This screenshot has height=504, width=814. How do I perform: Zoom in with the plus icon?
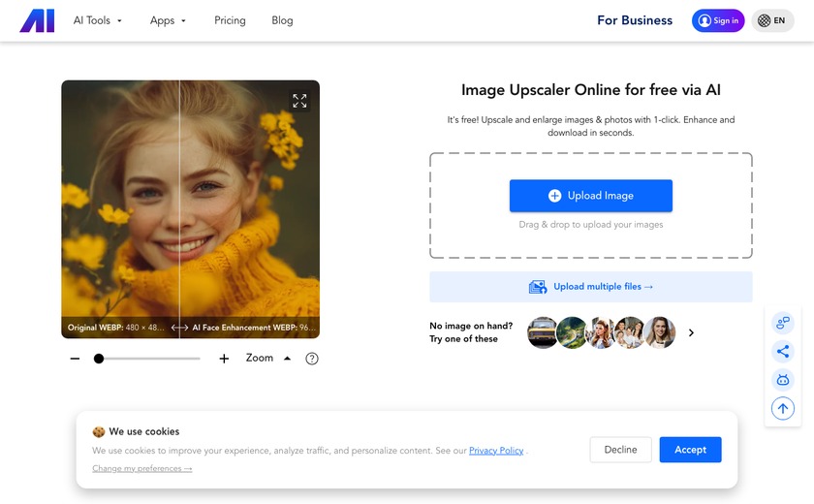224,359
